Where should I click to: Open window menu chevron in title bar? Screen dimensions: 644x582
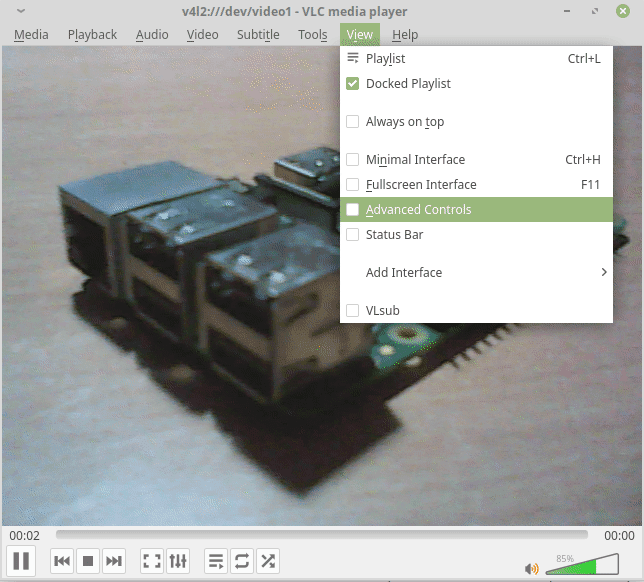(21, 11)
